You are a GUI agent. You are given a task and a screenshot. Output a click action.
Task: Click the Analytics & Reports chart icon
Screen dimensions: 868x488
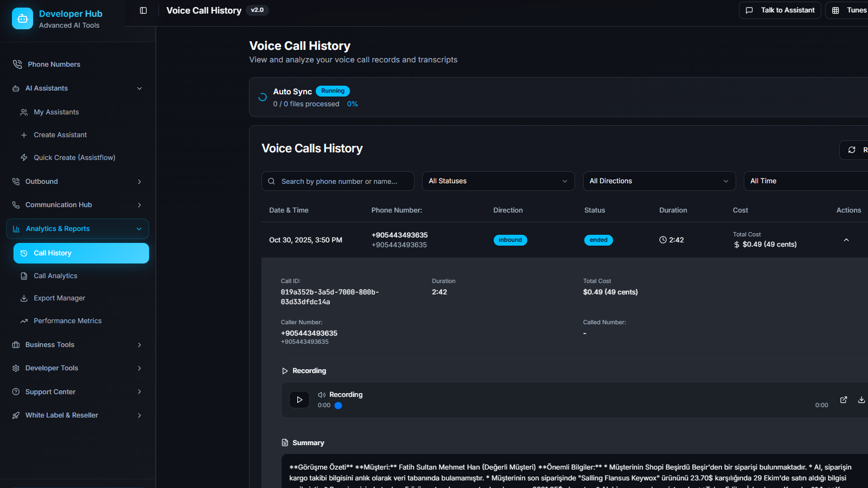[x=16, y=229]
